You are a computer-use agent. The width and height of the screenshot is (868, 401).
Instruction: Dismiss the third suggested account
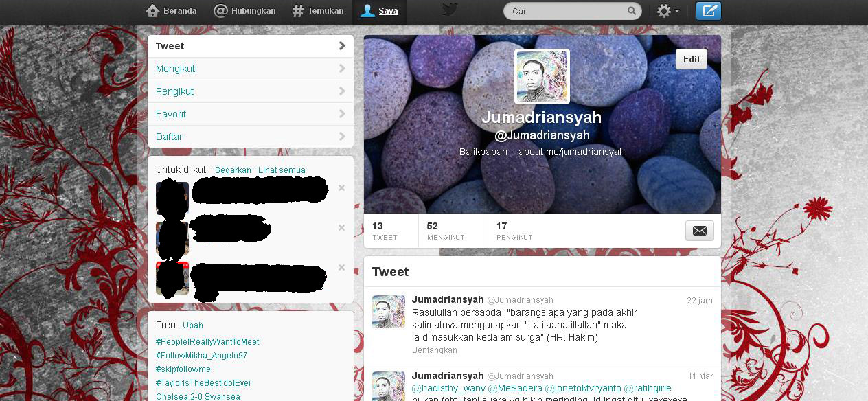tap(341, 268)
